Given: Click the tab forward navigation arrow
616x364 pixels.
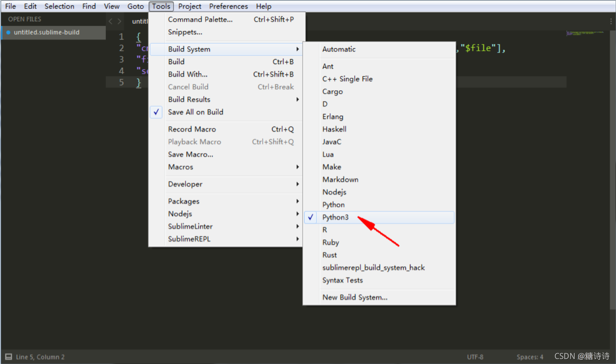Looking at the screenshot, I should click(119, 21).
